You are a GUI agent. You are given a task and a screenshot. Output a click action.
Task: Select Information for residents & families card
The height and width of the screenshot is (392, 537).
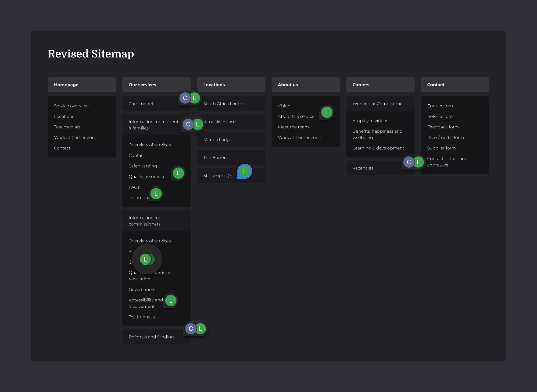pos(156,125)
